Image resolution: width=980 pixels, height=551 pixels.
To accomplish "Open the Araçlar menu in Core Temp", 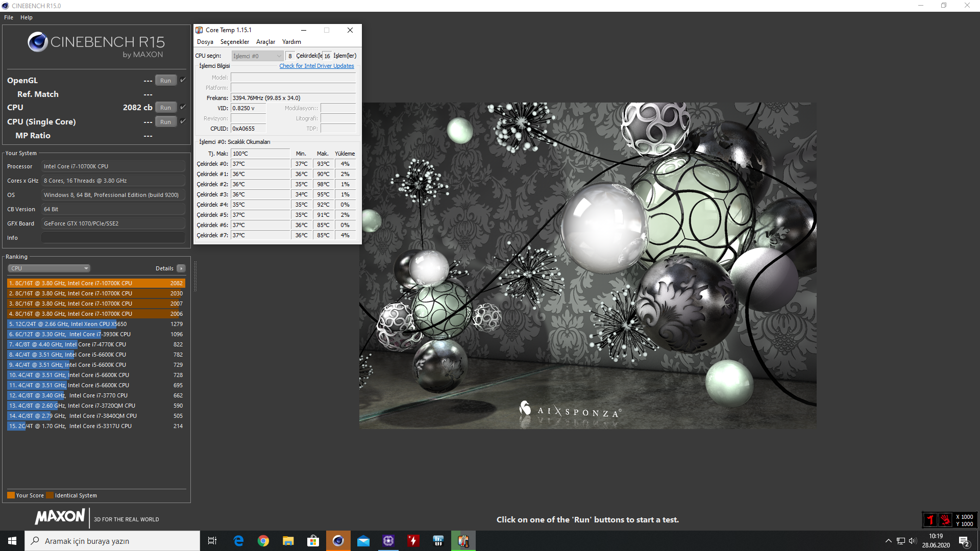I will point(265,42).
